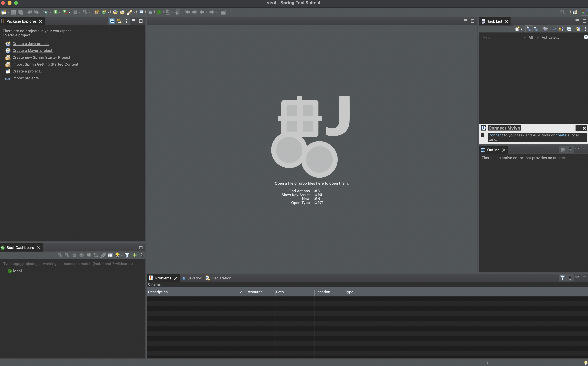The image size is (588, 366).
Task: Click the Import projects... link
Action: (27, 78)
